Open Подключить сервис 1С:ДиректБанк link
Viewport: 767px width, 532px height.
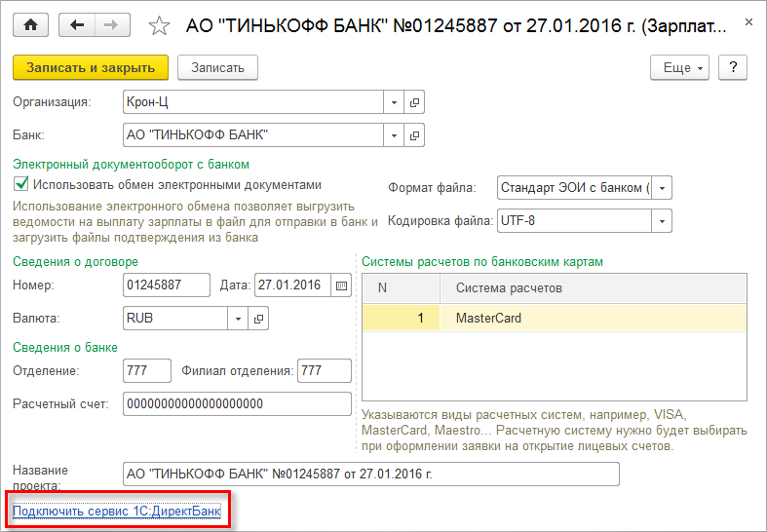pos(117,511)
